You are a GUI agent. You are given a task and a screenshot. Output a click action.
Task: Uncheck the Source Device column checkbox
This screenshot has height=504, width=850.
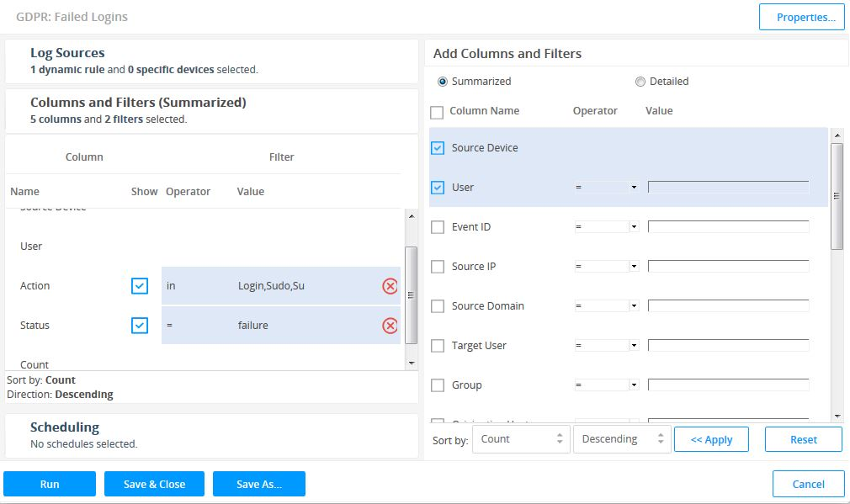pyautogui.click(x=438, y=148)
